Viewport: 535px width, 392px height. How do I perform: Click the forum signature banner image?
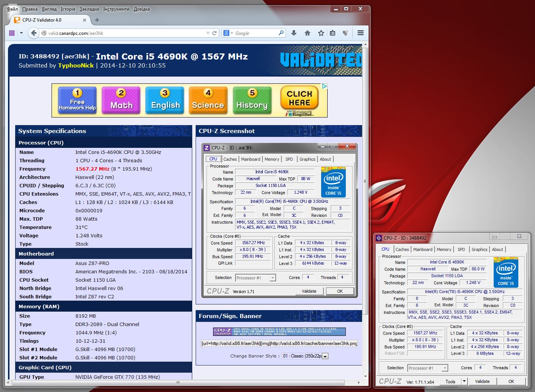coord(279,332)
